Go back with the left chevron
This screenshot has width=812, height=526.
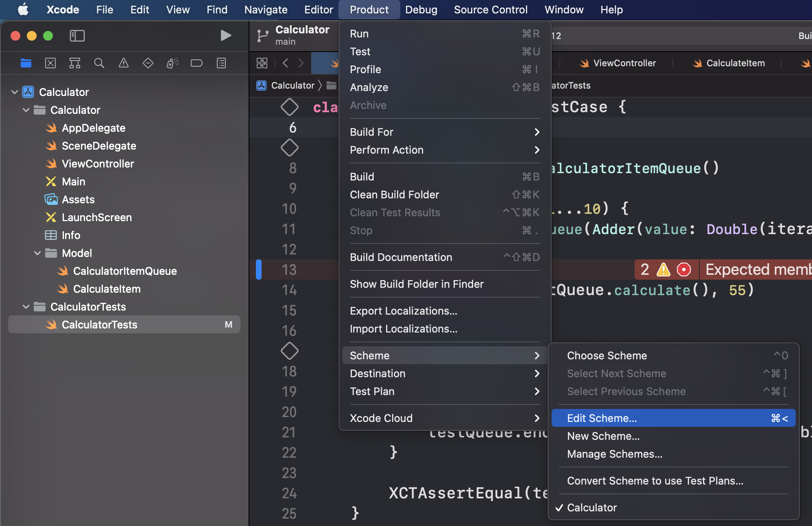point(286,63)
